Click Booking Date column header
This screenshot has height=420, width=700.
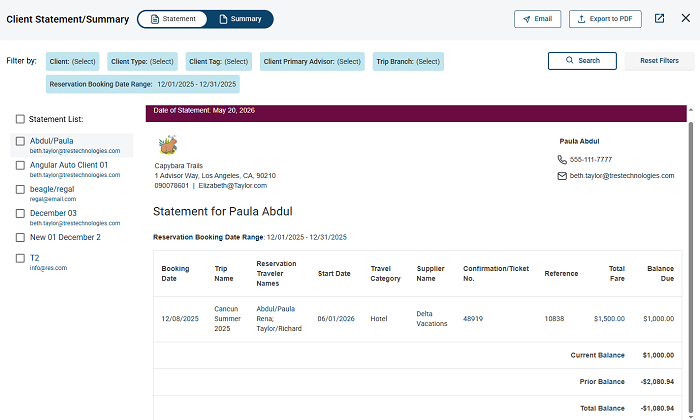pyautogui.click(x=175, y=274)
